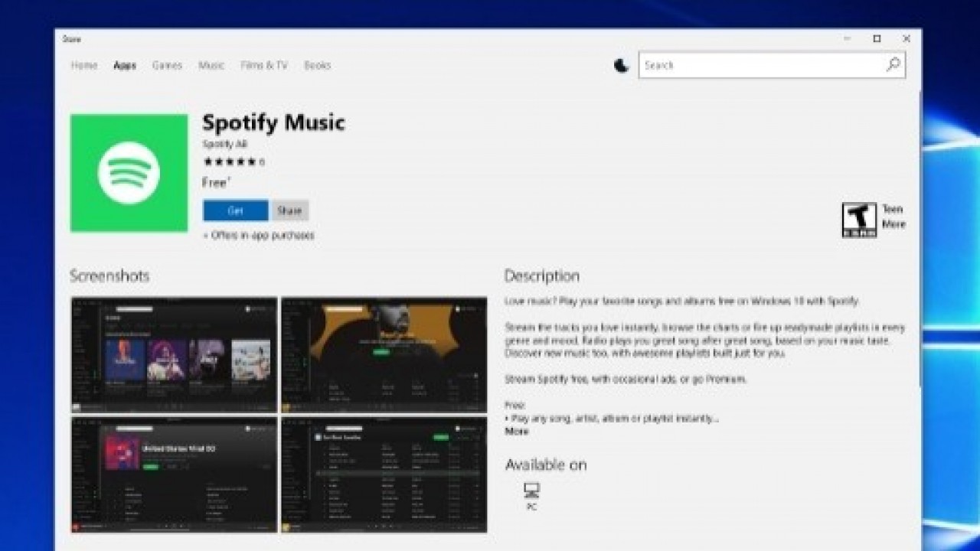Click the Share button
The width and height of the screenshot is (980, 551).
(x=289, y=210)
